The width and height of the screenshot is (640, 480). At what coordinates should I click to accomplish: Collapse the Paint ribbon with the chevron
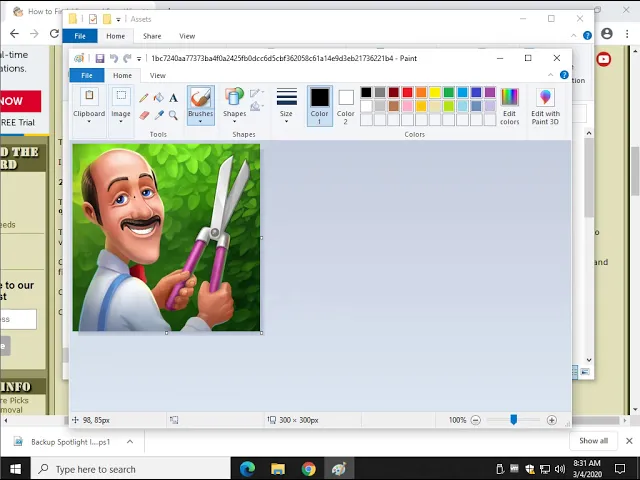[551, 75]
